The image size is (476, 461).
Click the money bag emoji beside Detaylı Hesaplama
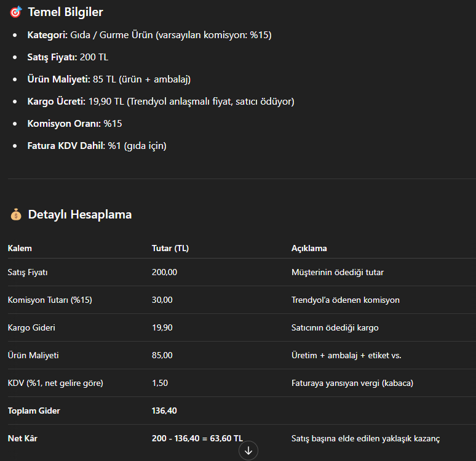(x=16, y=214)
